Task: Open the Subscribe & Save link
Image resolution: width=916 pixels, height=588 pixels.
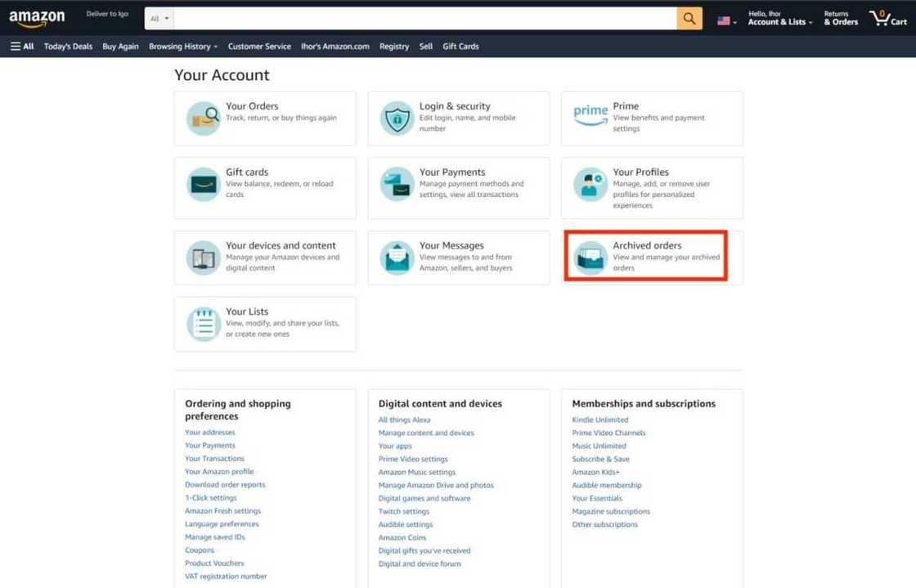Action: pos(600,460)
